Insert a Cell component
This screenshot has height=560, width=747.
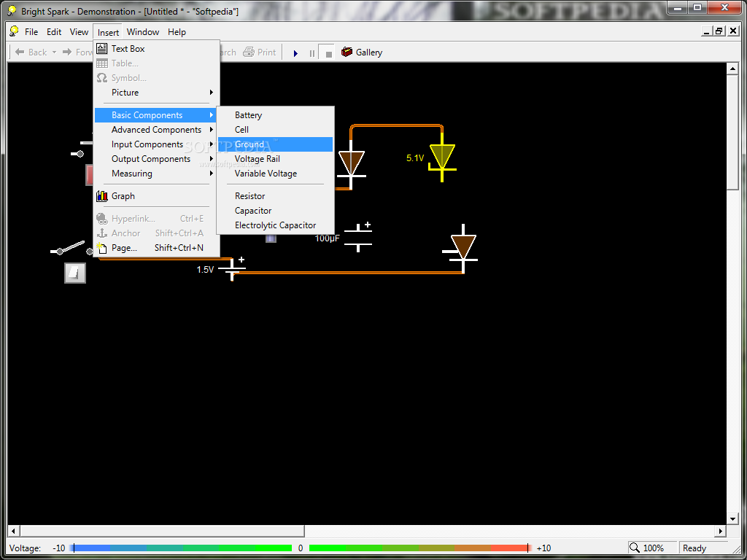point(275,130)
